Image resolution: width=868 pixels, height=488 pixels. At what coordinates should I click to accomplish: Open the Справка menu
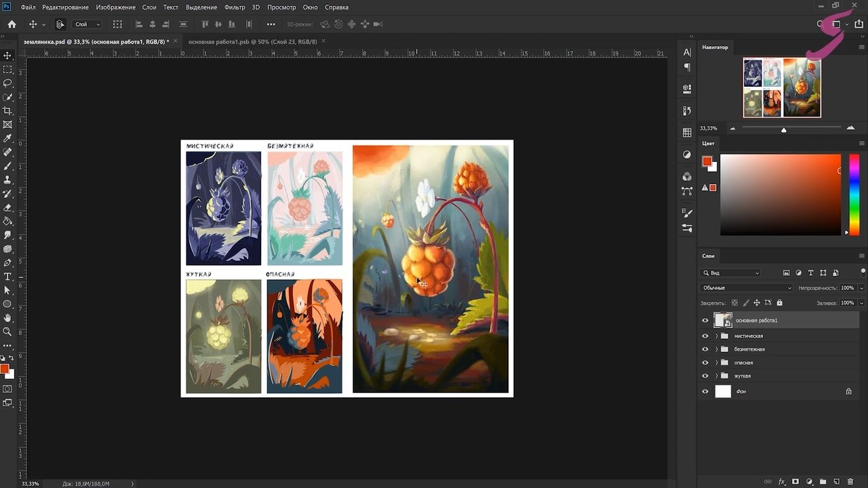337,7
